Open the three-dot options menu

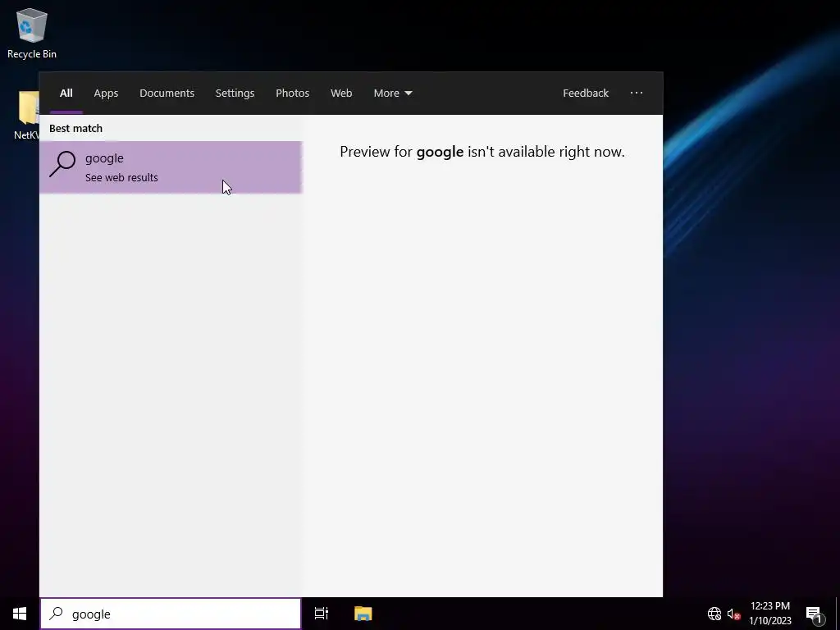(x=637, y=93)
